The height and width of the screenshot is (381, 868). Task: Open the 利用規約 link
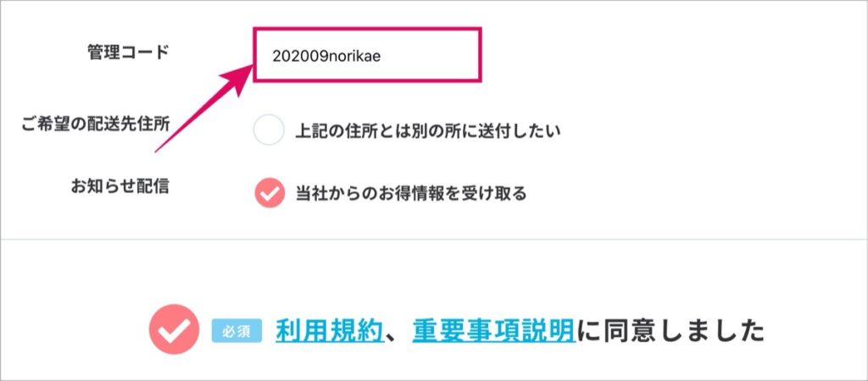(x=330, y=331)
